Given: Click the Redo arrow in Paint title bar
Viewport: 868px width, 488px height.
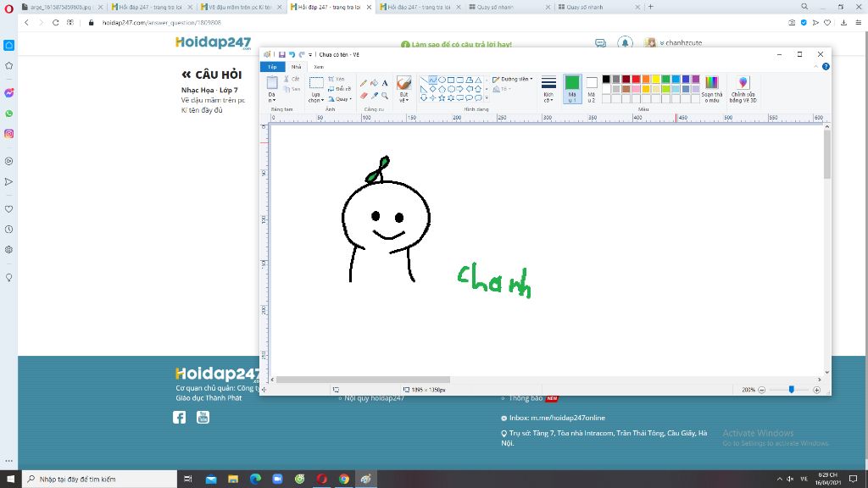Looking at the screenshot, I should coord(302,54).
